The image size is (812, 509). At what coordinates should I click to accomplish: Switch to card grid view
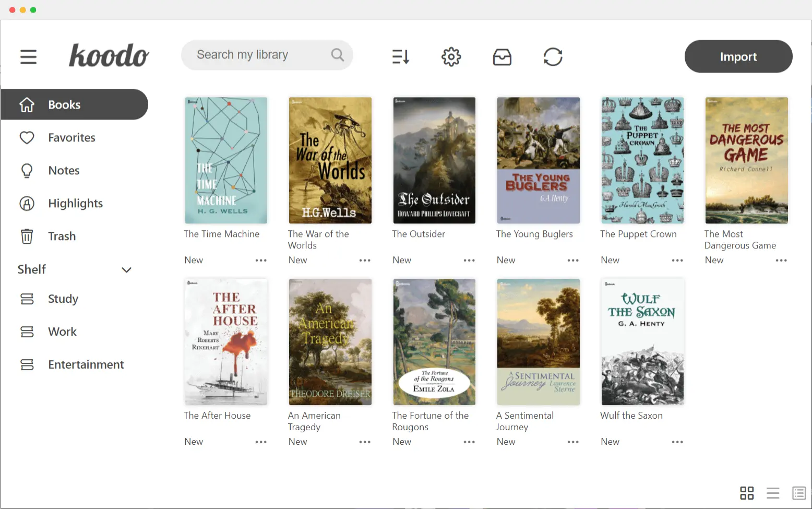(x=747, y=493)
